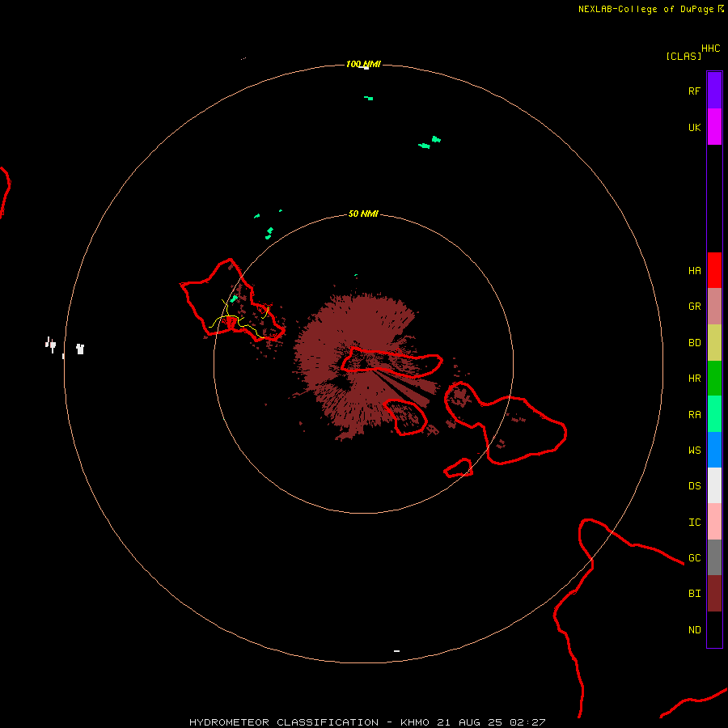Viewport: 728px width, 728px height.
Task: Select the BD yellow legend swatch
Action: pyautogui.click(x=714, y=343)
